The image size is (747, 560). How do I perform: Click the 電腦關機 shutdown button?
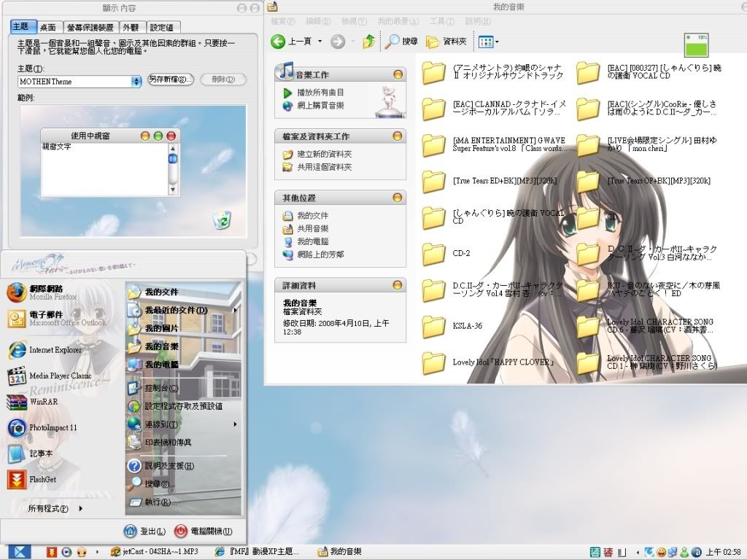click(x=204, y=531)
